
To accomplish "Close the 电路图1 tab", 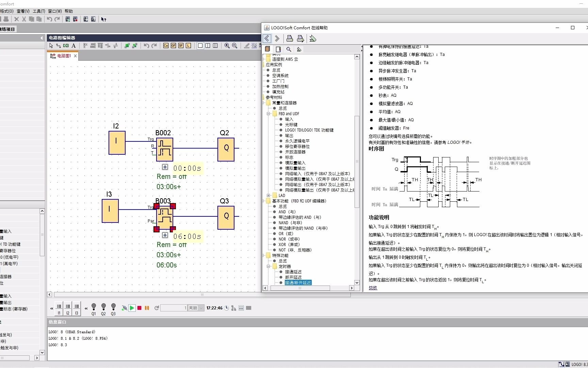I will pyautogui.click(x=76, y=56).
